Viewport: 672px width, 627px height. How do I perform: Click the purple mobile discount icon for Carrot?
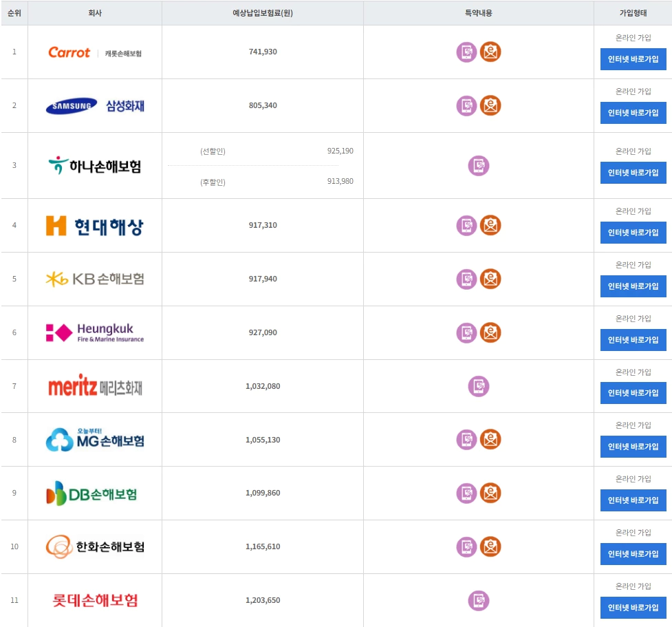point(466,52)
